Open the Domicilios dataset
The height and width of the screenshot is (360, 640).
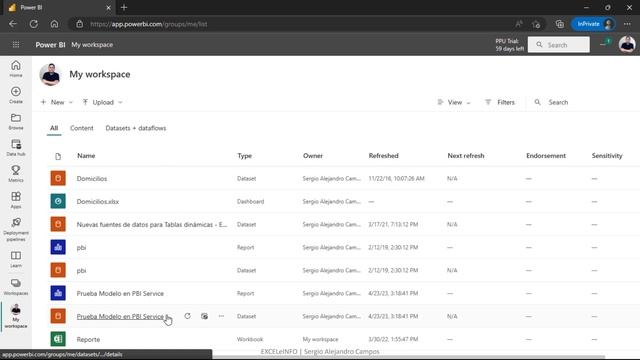(x=92, y=178)
